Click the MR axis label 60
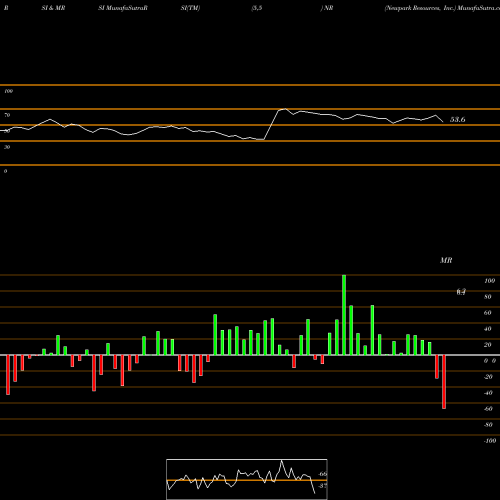Screen dimensions: 500x500 488,313
